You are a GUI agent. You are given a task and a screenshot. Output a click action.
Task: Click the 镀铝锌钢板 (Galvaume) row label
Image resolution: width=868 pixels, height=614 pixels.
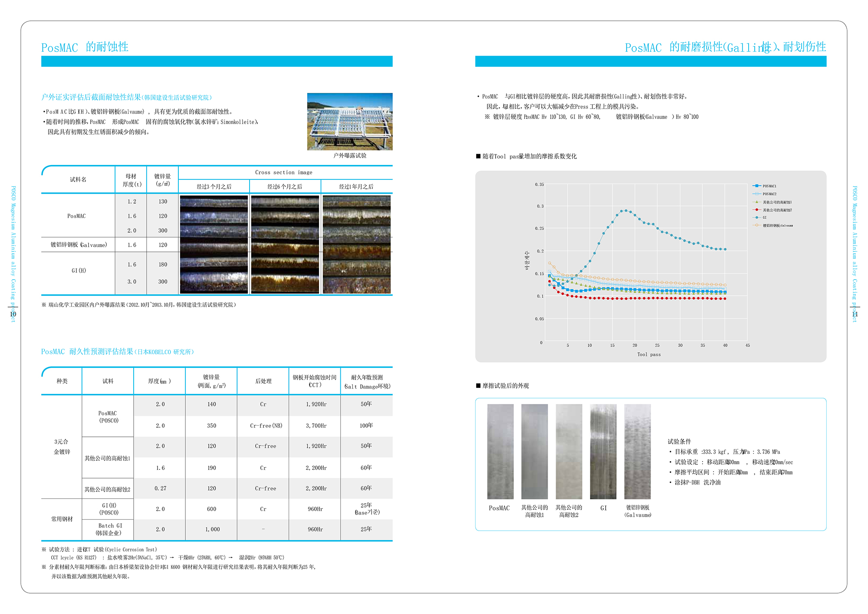point(79,245)
